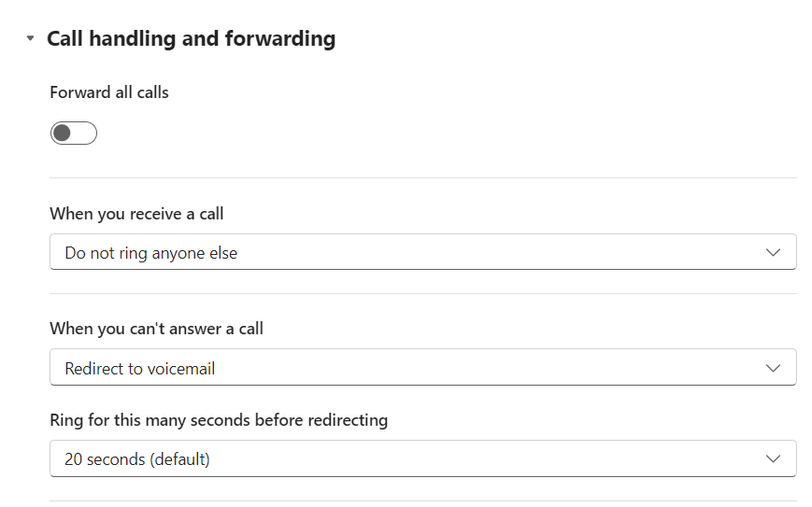Click the triangle beside Call handling heading
The height and width of the screenshot is (507, 812).
click(31, 39)
